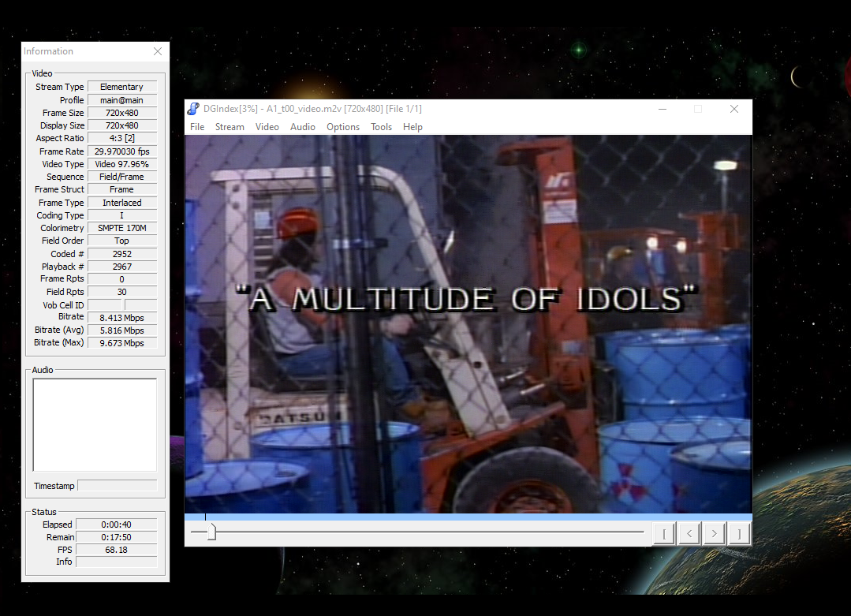Open the Options menu

pyautogui.click(x=343, y=126)
